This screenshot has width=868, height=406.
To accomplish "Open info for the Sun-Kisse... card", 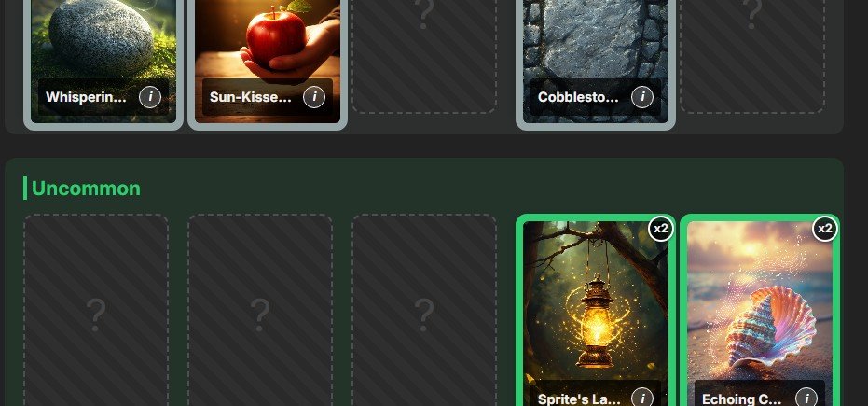I will pyautogui.click(x=314, y=97).
